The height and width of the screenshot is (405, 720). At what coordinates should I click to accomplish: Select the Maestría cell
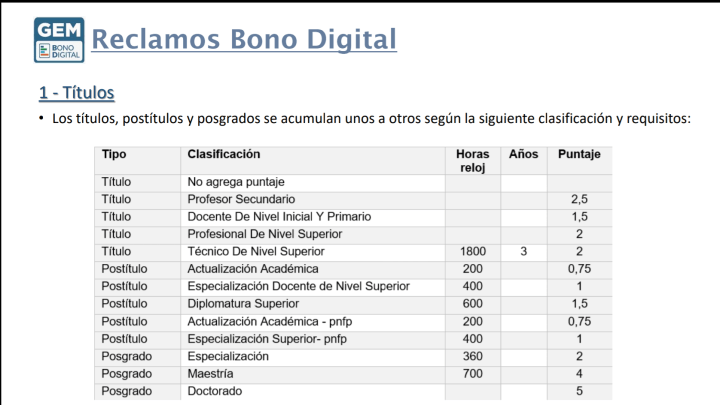click(210, 373)
